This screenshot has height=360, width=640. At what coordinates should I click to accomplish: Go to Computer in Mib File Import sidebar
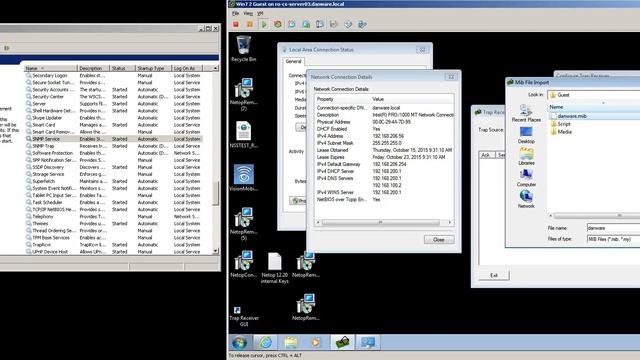526,178
